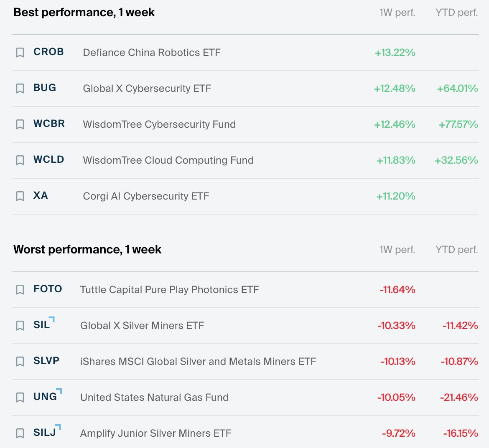The height and width of the screenshot is (448, 489).
Task: Open the SLVP ticker symbol
Action: coord(46,360)
